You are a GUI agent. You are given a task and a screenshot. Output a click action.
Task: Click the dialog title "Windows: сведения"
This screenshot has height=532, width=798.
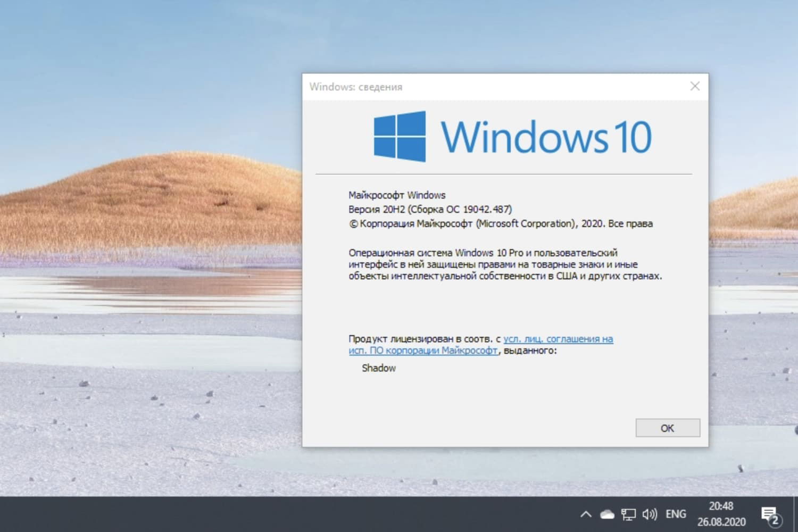[355, 86]
